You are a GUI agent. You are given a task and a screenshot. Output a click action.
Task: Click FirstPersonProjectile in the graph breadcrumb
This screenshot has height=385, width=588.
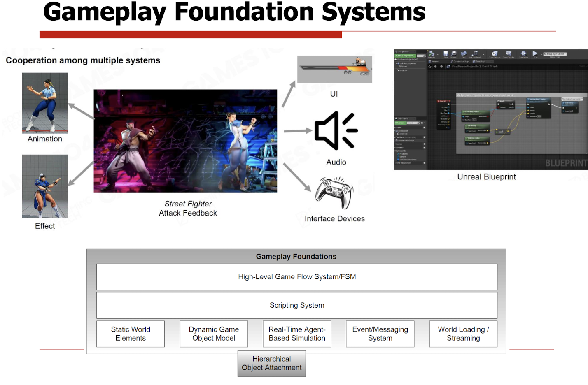(465, 66)
